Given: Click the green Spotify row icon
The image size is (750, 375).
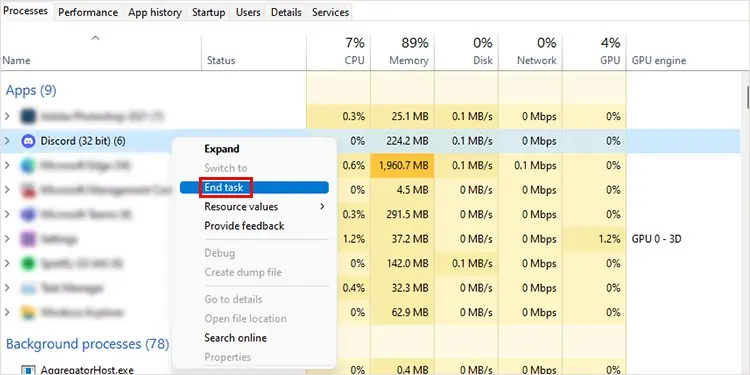Looking at the screenshot, I should tap(28, 264).
